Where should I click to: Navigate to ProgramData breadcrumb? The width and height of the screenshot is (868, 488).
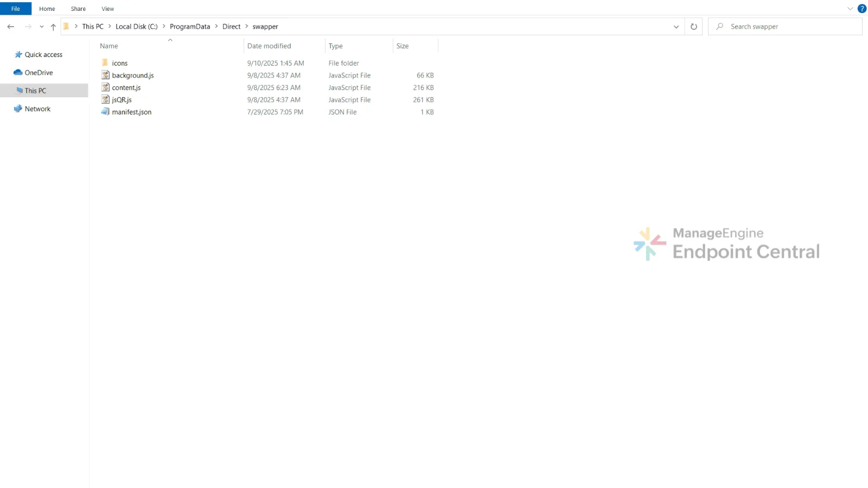pyautogui.click(x=190, y=27)
